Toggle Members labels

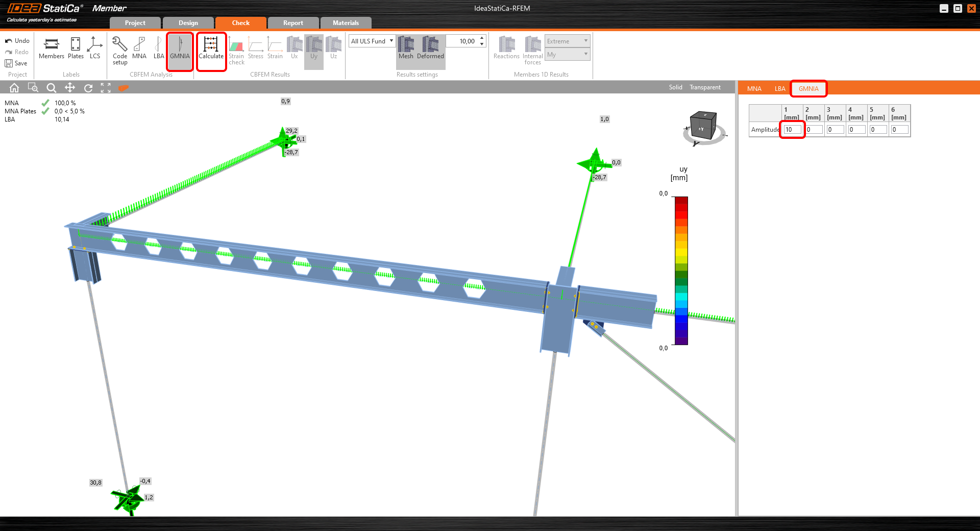coord(52,49)
